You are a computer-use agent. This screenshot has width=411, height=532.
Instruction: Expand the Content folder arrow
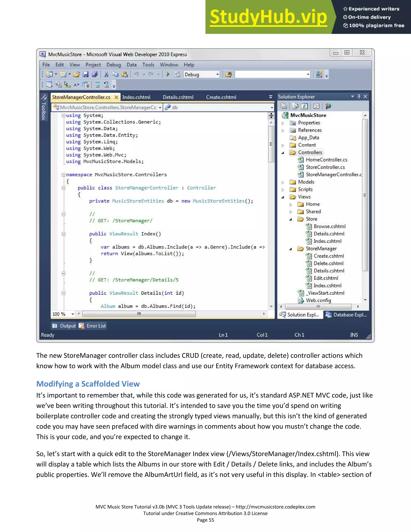283,145
